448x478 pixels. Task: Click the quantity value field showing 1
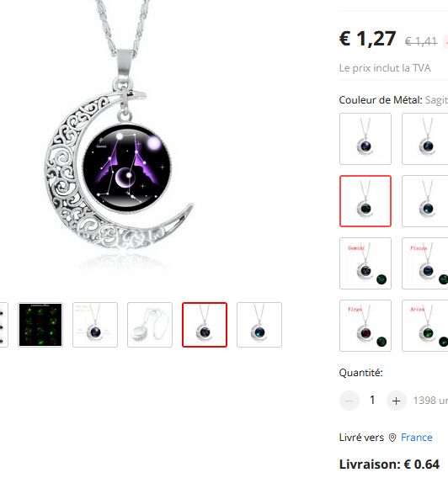pos(372,400)
